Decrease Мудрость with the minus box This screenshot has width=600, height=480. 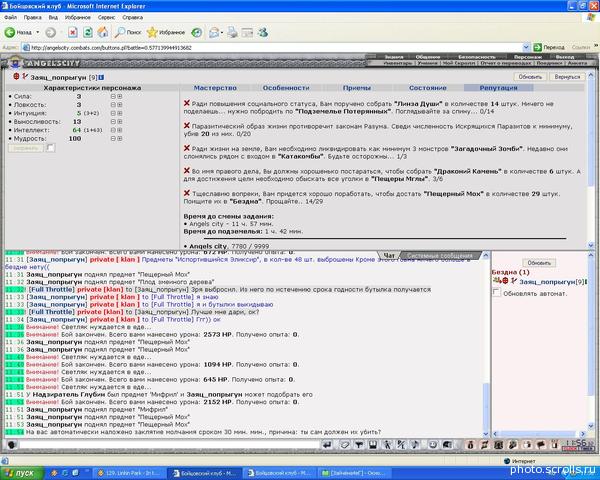point(113,139)
